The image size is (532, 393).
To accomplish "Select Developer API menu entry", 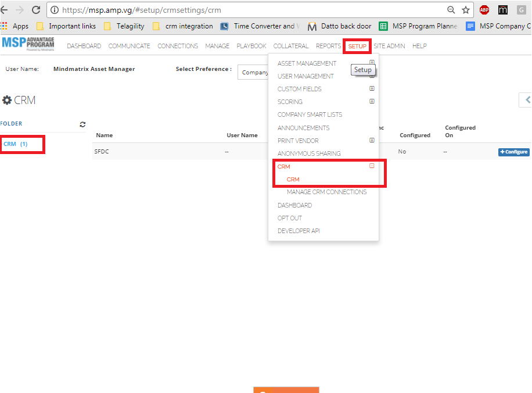I will (299, 231).
